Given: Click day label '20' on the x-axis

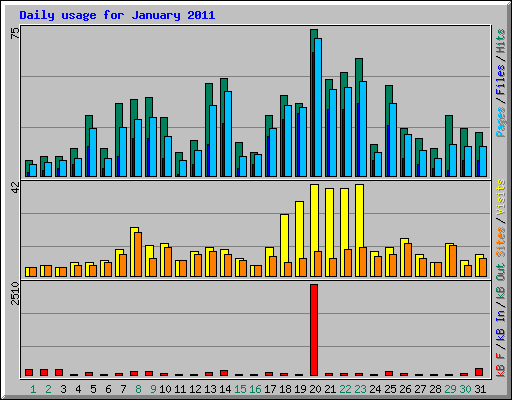Looking at the screenshot, I should click(315, 389).
